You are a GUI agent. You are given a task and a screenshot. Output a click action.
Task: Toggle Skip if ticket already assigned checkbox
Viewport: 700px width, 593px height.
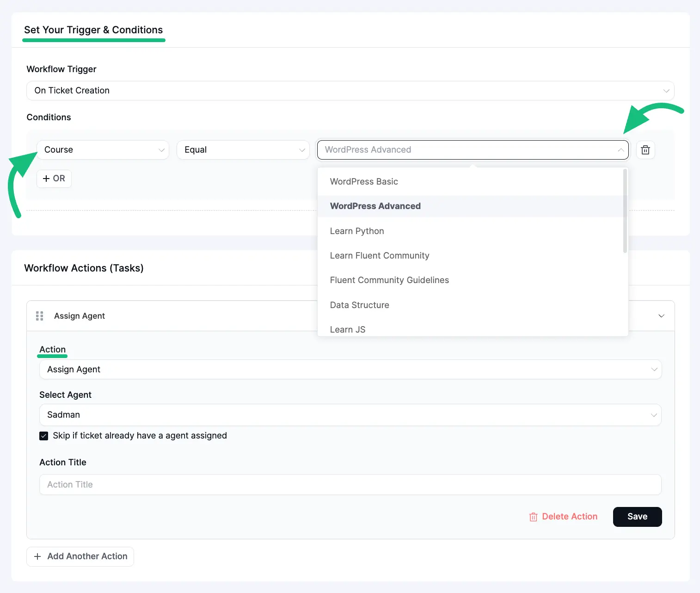pyautogui.click(x=44, y=436)
